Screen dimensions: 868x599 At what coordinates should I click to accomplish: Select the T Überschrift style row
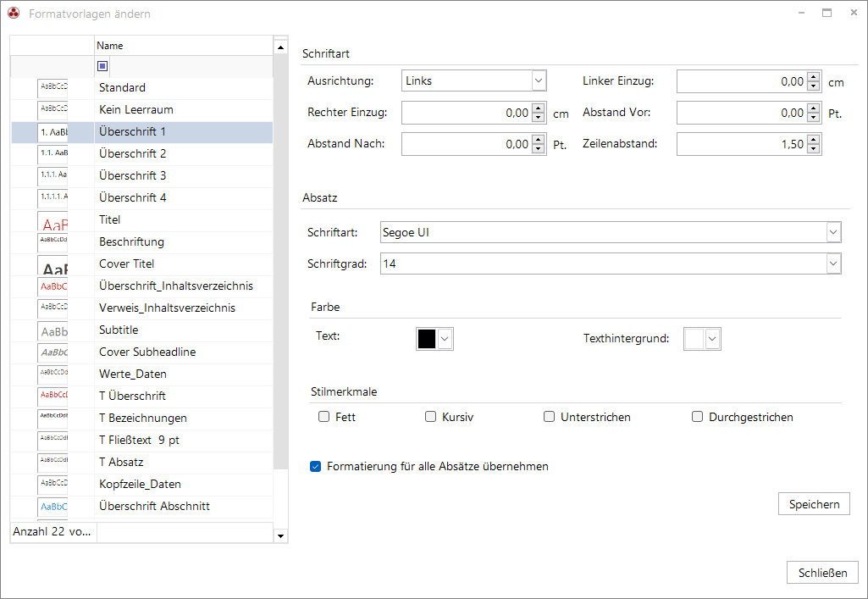[x=141, y=397]
